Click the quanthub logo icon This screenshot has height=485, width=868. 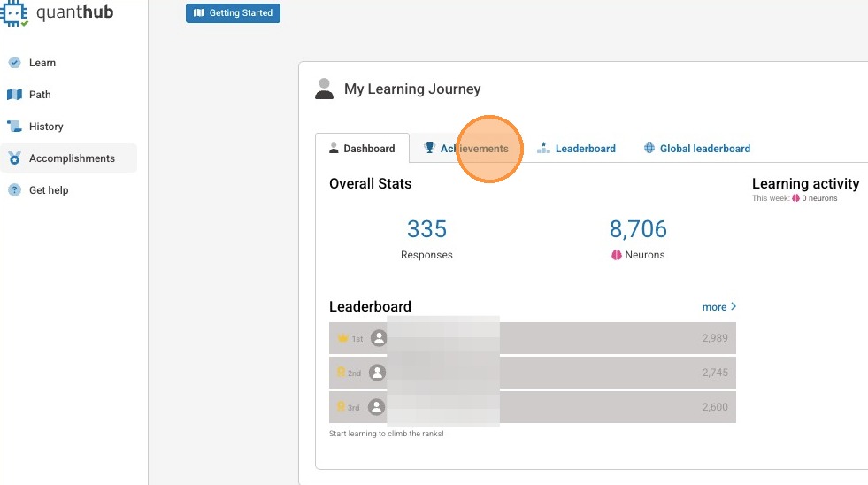coord(16,12)
